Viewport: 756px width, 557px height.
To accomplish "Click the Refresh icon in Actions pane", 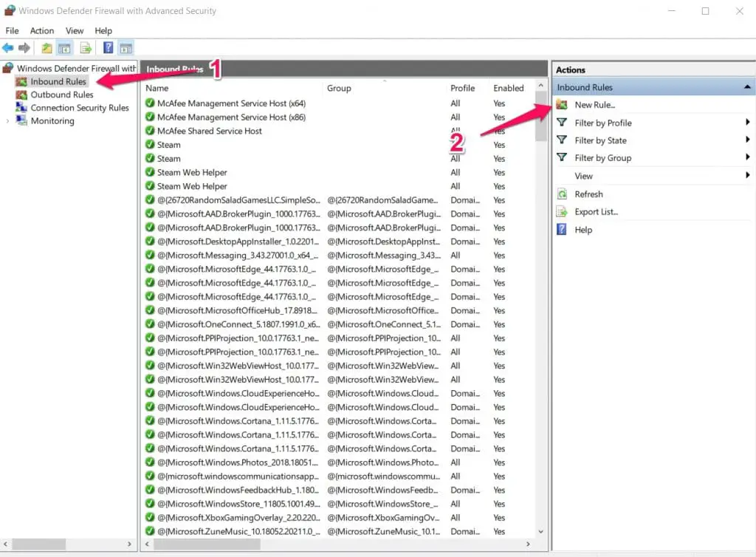I will 563,194.
